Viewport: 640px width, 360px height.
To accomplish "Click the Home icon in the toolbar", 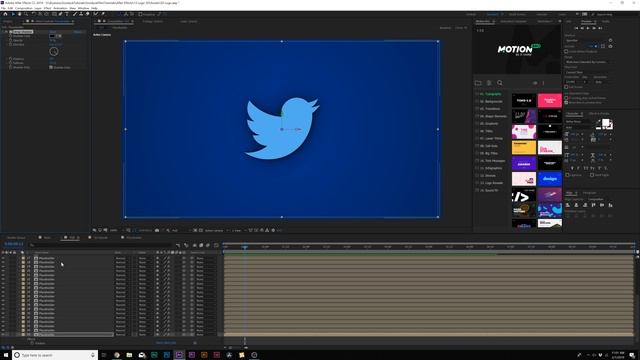I will coord(5,14).
